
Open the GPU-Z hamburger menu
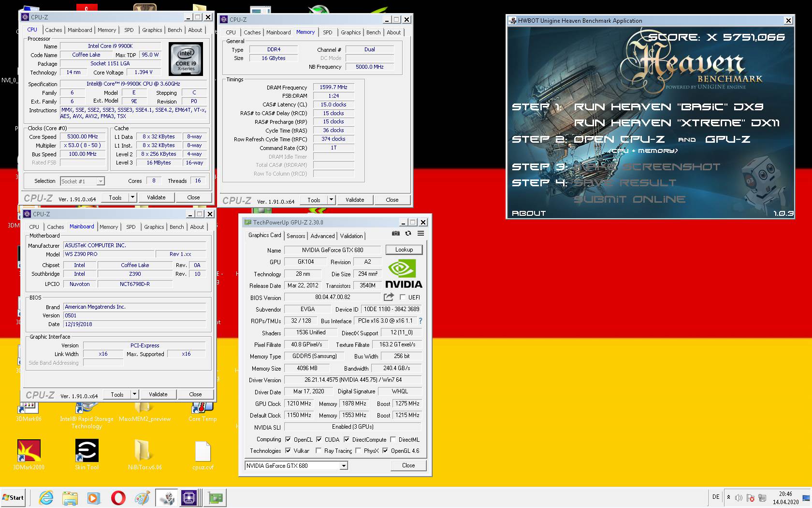pyautogui.click(x=420, y=233)
